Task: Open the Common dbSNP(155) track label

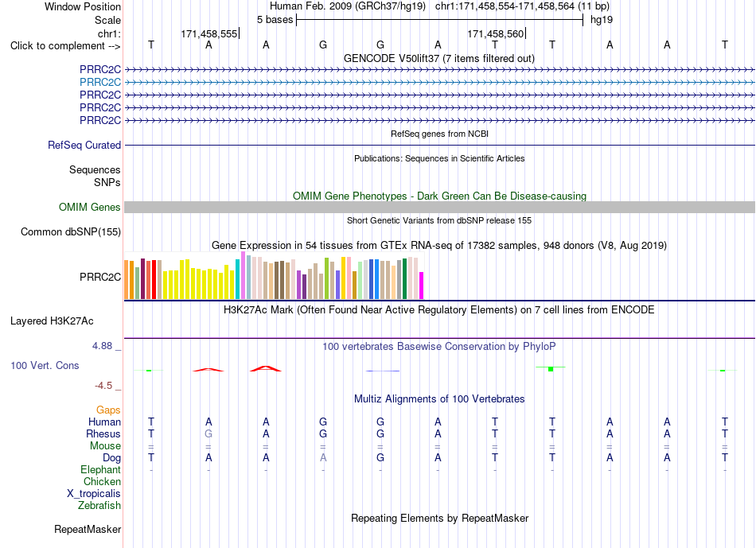Action: 71,231
